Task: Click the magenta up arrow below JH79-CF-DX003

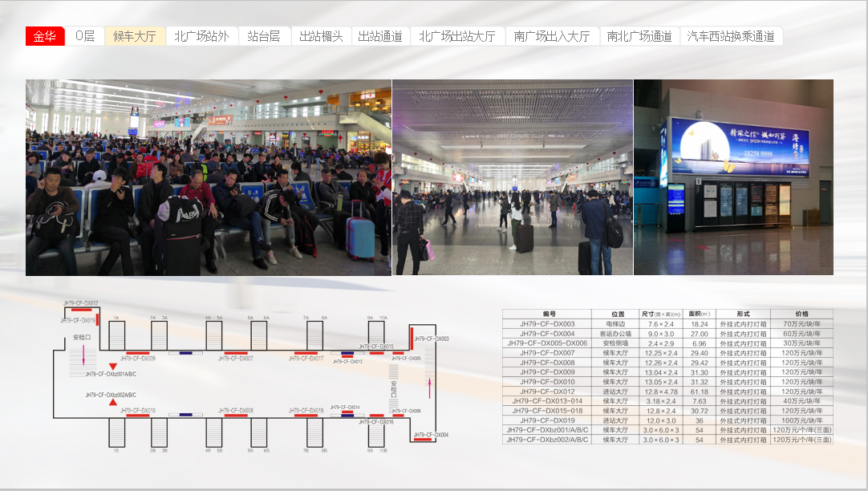Action: (x=429, y=388)
